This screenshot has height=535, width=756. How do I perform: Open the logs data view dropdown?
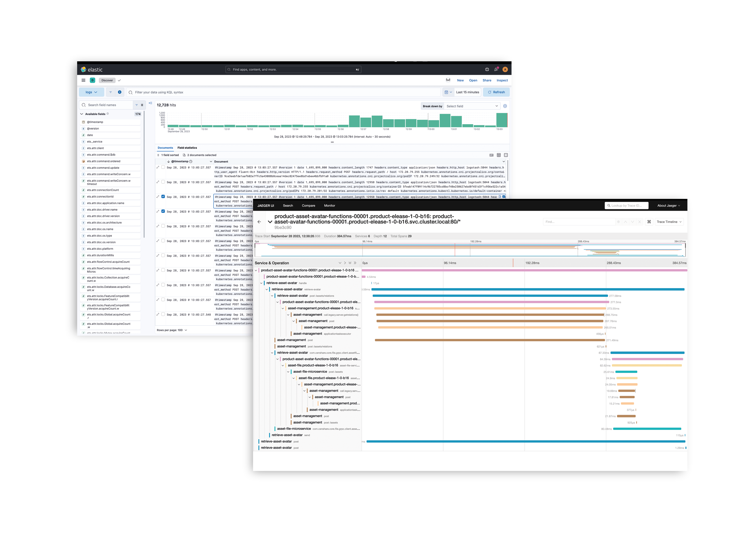[91, 92]
